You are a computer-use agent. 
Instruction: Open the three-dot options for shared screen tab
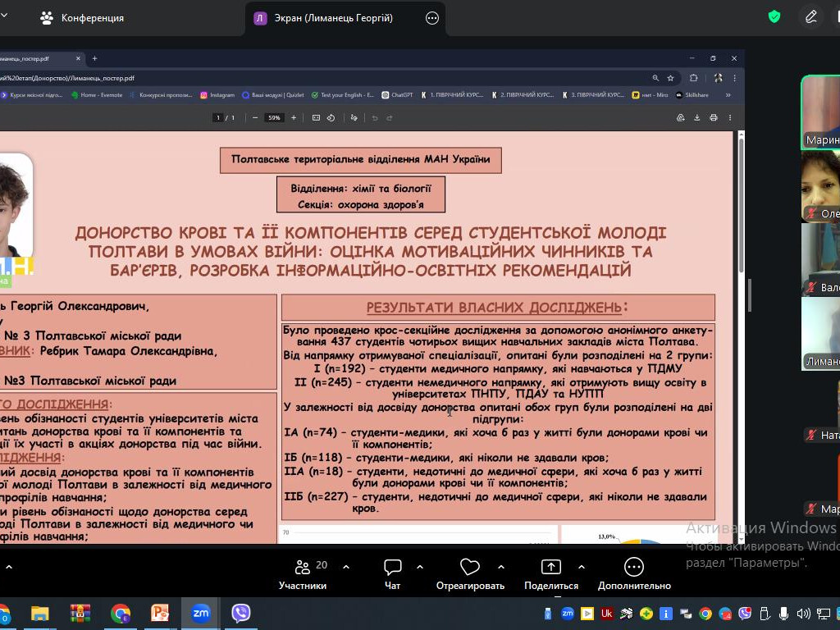(x=431, y=18)
